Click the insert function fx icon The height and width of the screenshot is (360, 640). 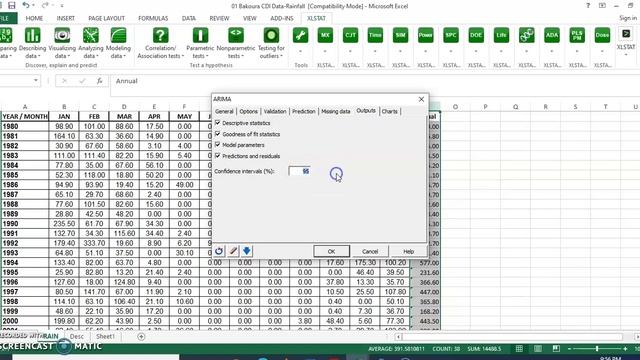tap(99, 81)
